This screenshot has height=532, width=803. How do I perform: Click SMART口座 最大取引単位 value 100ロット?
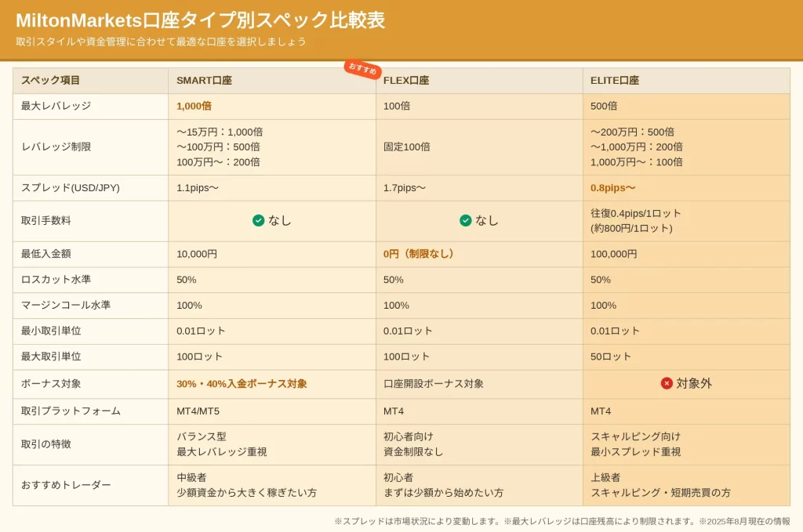[x=199, y=356]
